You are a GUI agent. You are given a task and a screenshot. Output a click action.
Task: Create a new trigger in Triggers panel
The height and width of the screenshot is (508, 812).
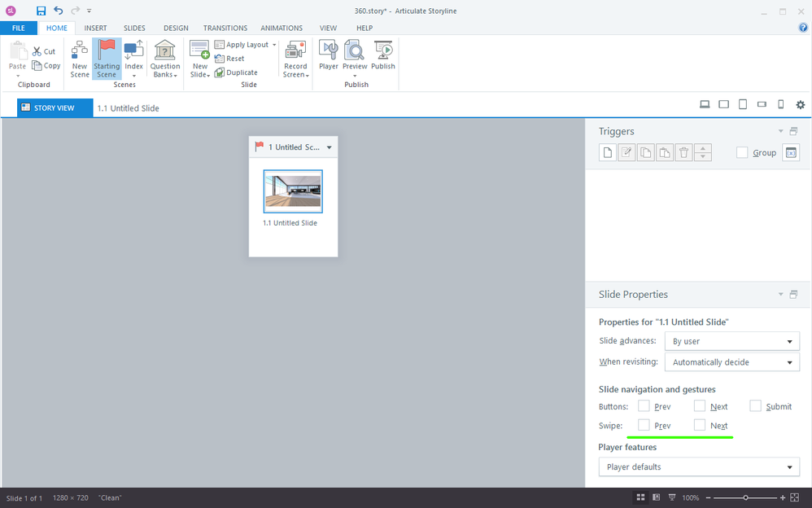click(607, 153)
